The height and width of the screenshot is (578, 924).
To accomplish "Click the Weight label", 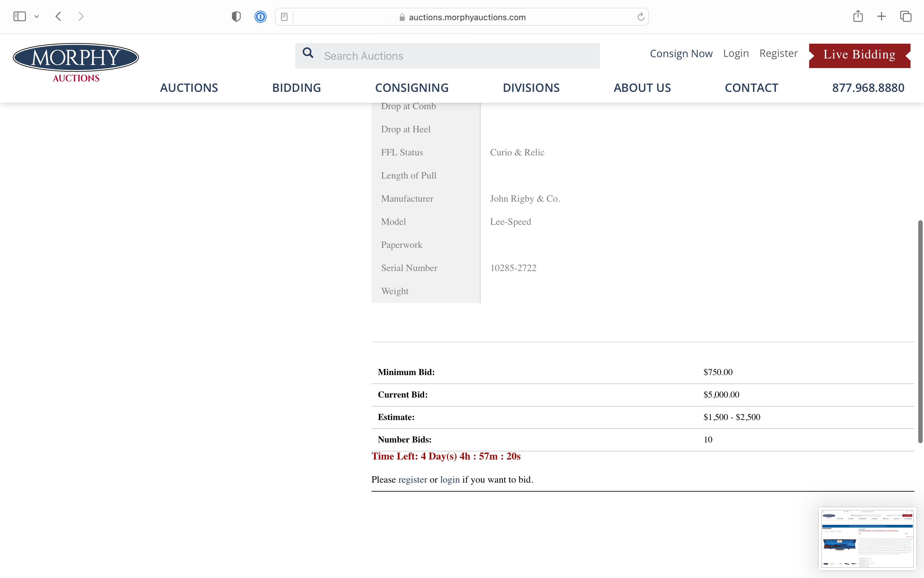I will 394,291.
